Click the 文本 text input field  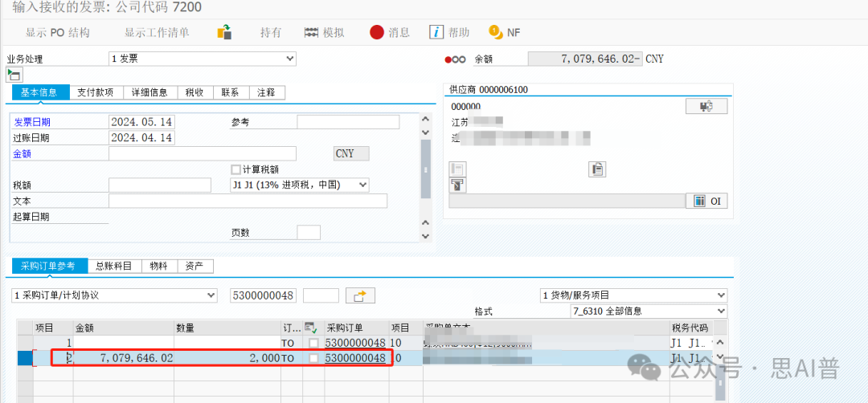click(248, 201)
